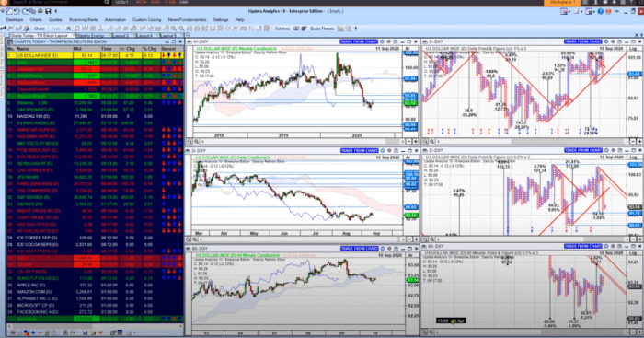Toggle the Ar scale button on 60-DXY chart
The height and width of the screenshot is (338, 644).
point(408,255)
